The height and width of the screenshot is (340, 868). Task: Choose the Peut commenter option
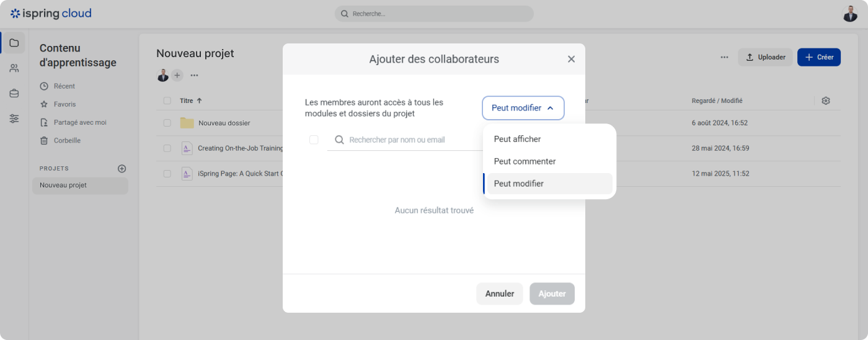525,161
